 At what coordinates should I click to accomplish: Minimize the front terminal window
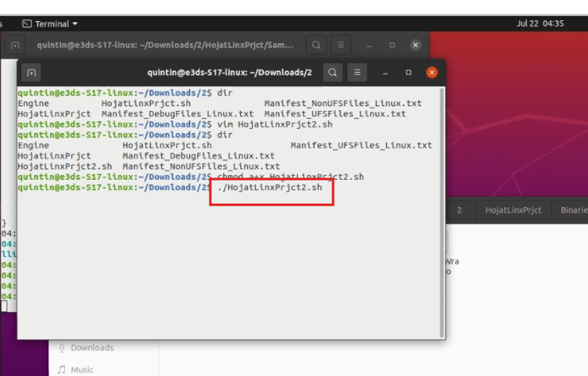pyautogui.click(x=385, y=73)
